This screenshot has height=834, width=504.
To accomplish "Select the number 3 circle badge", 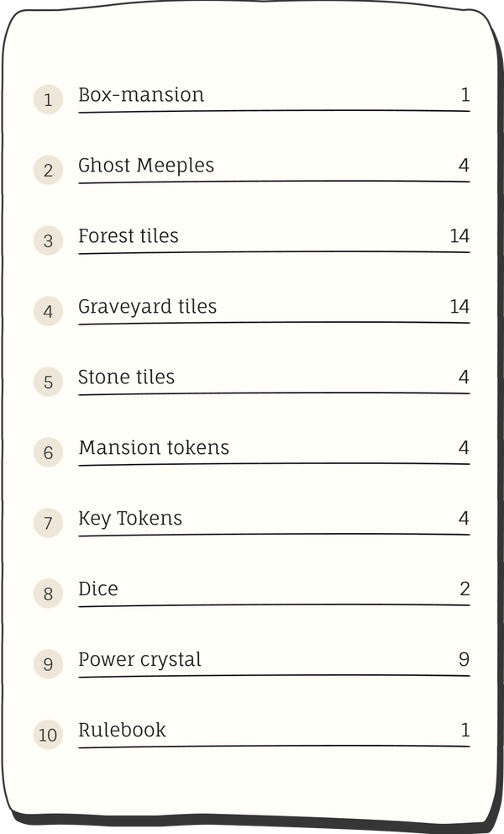I will click(x=48, y=241).
